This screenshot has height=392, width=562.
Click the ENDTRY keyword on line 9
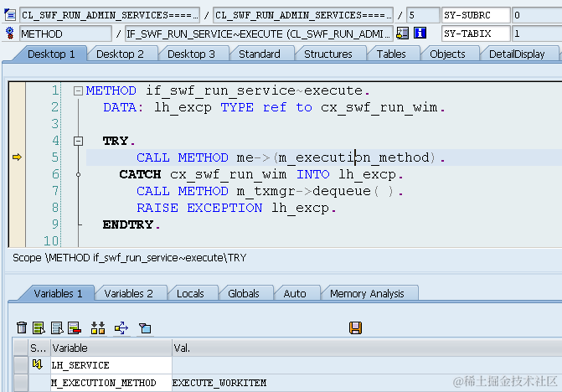tap(128, 224)
